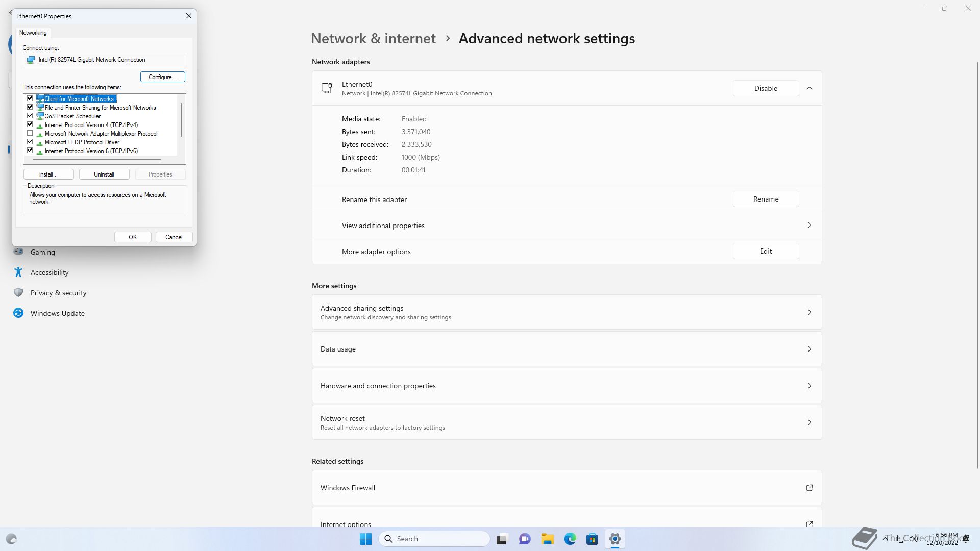Go to Windows Update settings
The width and height of the screenshot is (980, 551).
tap(57, 313)
